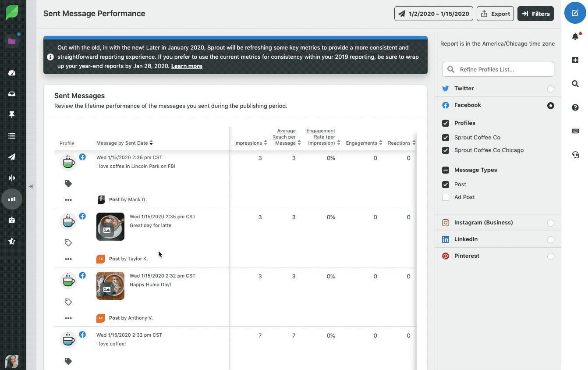
Task: Click the LinkedIn network label
Action: pos(466,239)
